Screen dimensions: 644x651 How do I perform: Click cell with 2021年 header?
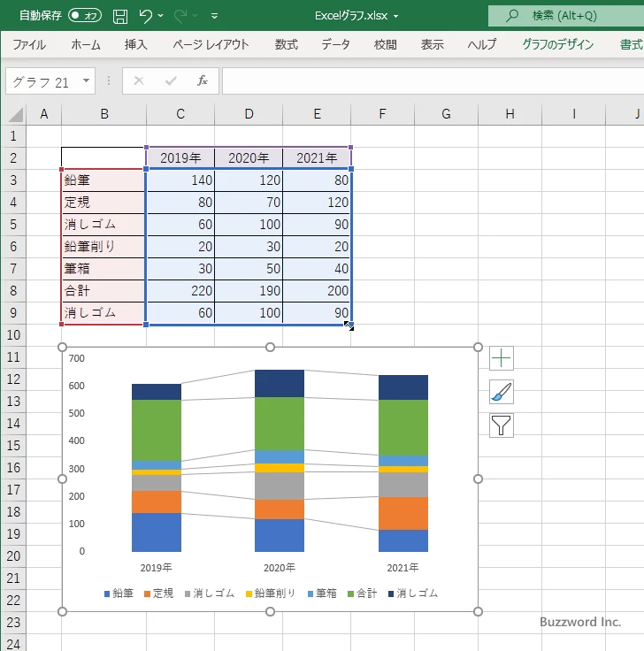pyautogui.click(x=317, y=158)
